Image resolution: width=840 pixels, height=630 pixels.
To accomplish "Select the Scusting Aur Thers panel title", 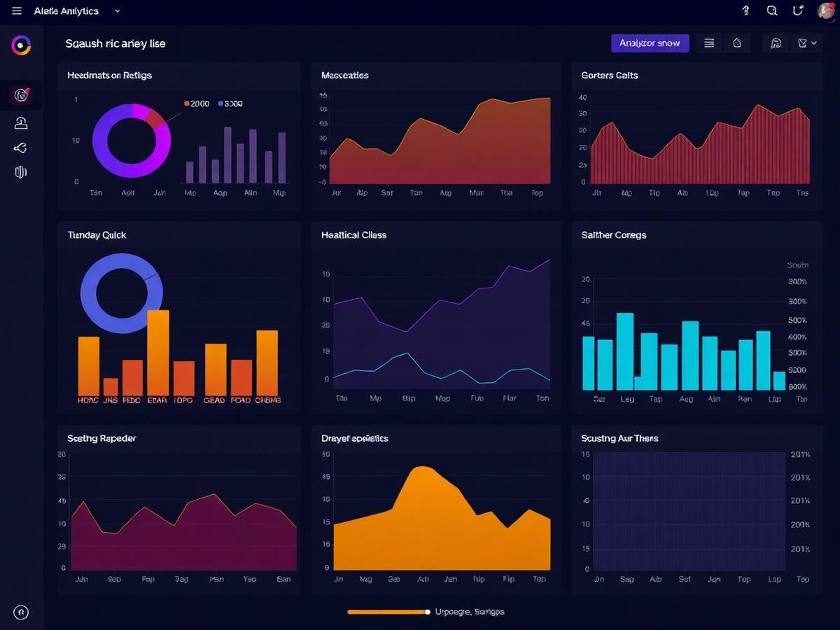I will click(619, 438).
